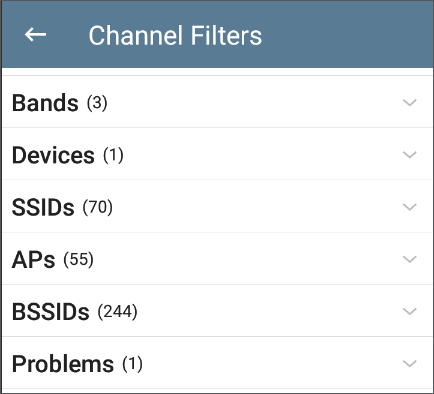Open the APs chevron arrow
434x394 pixels.
[410, 259]
